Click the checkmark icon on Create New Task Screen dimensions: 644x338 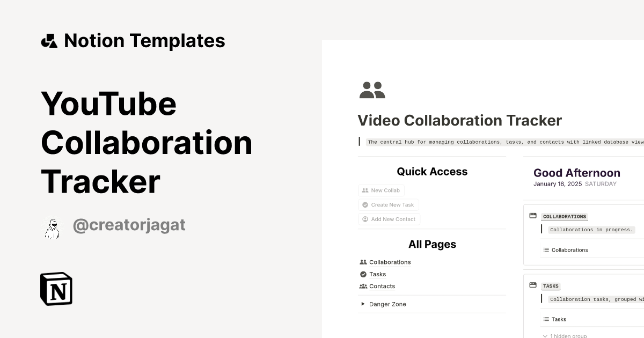click(365, 205)
